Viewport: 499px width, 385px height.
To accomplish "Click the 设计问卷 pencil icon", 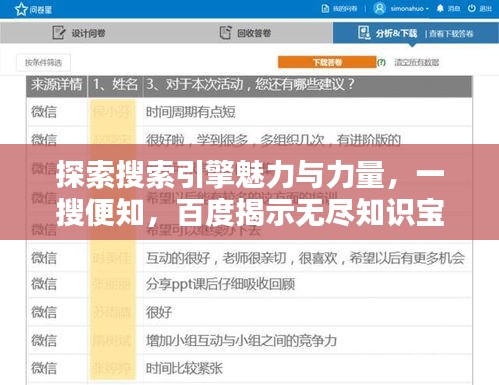I will (x=59, y=33).
